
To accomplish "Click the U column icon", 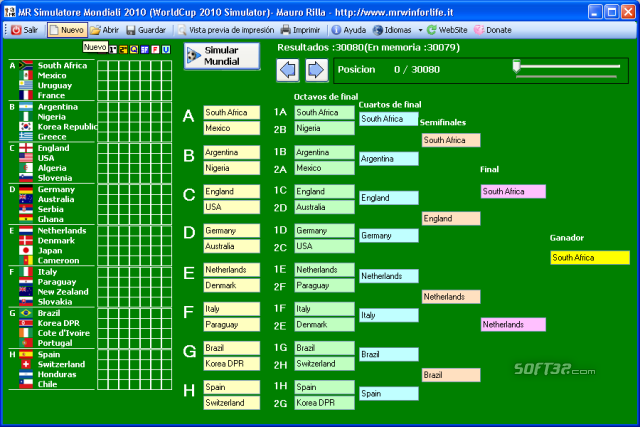I will click(166, 49).
